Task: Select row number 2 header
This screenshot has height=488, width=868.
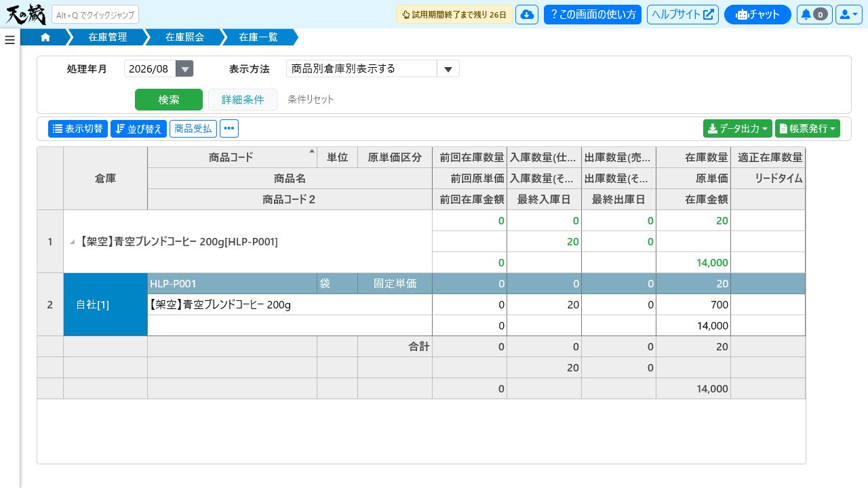Action: pos(50,304)
